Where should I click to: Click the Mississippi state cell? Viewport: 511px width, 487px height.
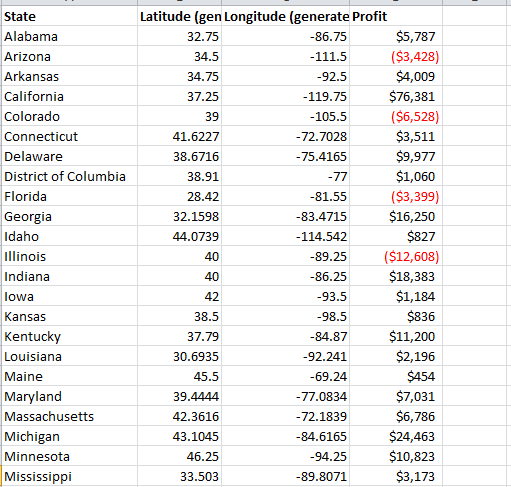(69, 476)
